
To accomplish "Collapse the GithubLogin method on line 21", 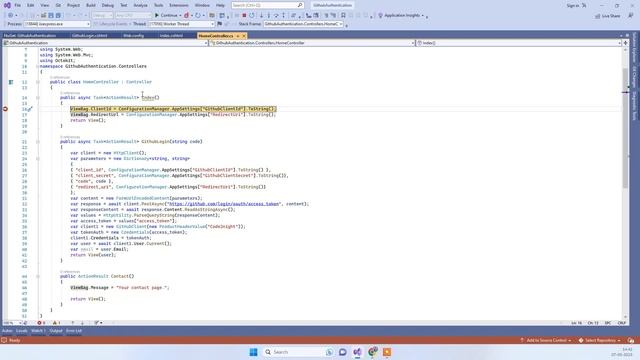I will (38, 142).
